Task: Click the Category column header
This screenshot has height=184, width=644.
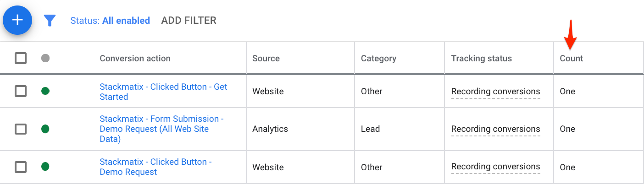Action: (378, 58)
